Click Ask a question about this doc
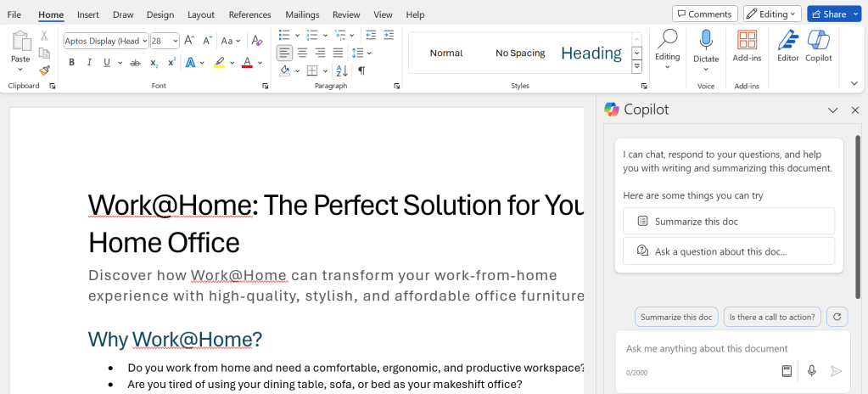 click(x=729, y=251)
